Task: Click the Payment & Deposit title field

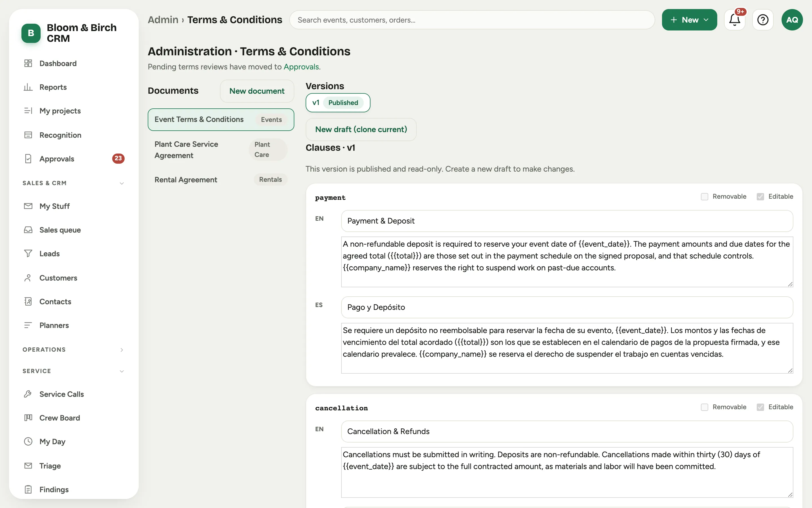Action: 567,221
